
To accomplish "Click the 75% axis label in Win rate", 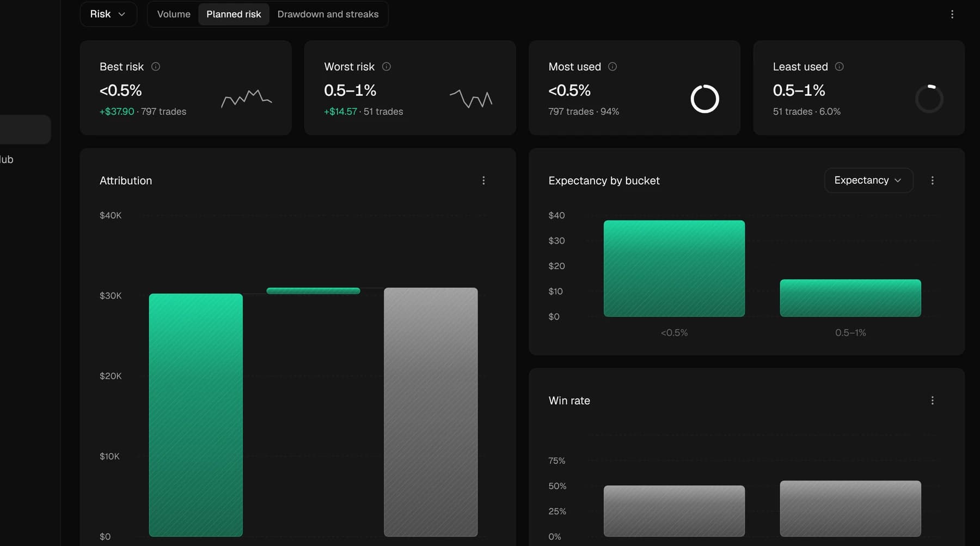I will point(557,460).
